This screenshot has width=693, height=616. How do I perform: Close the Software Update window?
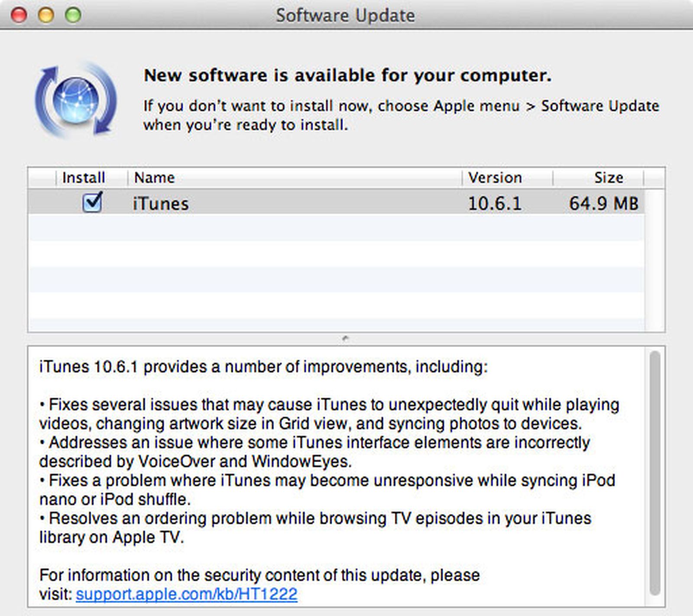[19, 15]
